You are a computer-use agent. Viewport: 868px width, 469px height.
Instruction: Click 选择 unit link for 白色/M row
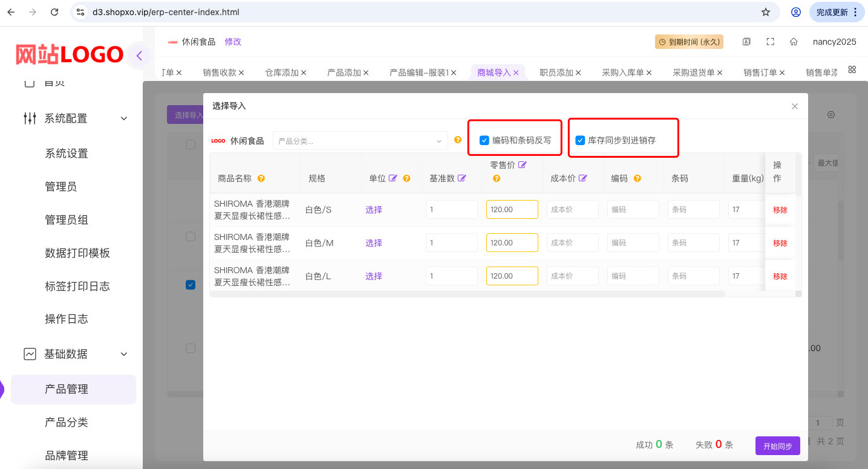[x=374, y=243]
